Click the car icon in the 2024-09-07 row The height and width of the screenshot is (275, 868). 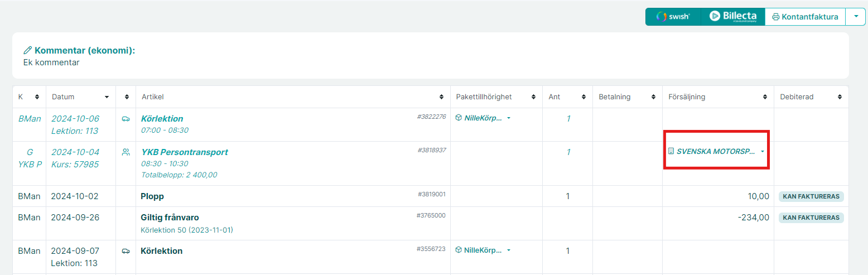pos(126,251)
